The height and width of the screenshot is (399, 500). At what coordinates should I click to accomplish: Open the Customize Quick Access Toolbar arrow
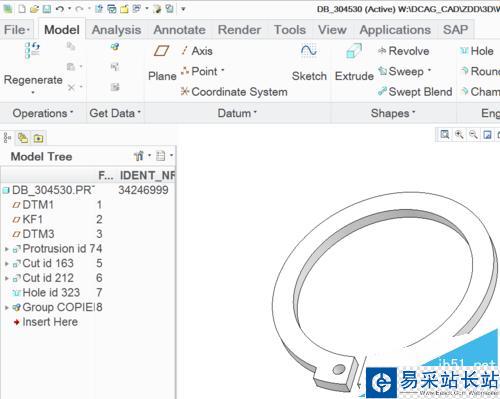point(183,9)
